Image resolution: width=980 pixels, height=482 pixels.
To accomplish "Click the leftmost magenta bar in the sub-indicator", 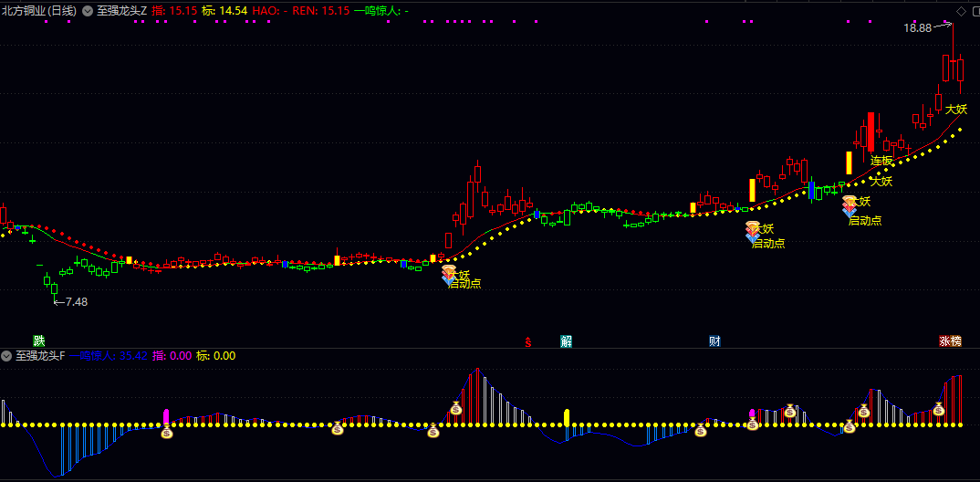I will pos(166,417).
